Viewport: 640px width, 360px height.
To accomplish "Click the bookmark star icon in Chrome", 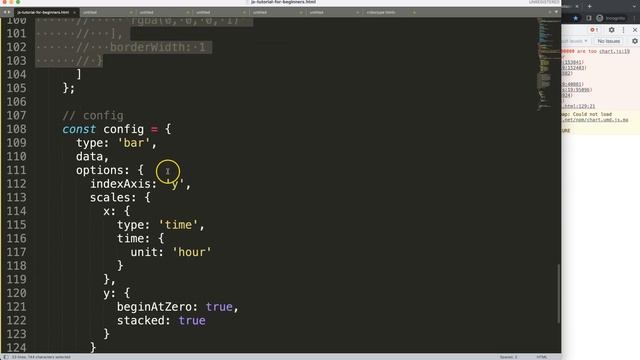I will pyautogui.click(x=576, y=18).
